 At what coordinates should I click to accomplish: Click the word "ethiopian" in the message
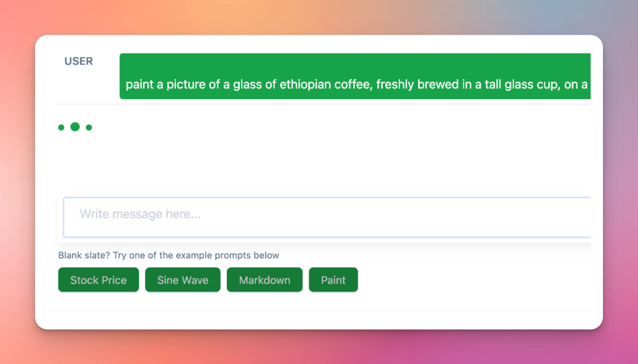pos(305,84)
